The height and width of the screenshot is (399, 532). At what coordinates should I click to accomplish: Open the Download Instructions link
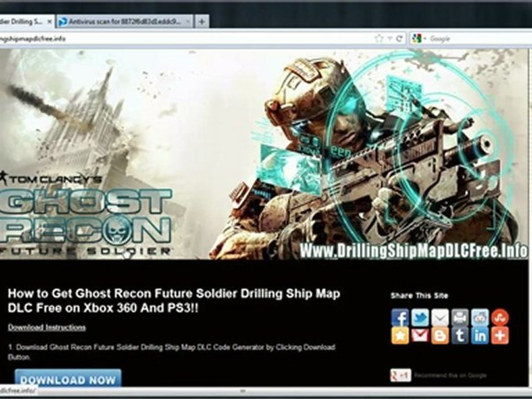[47, 327]
